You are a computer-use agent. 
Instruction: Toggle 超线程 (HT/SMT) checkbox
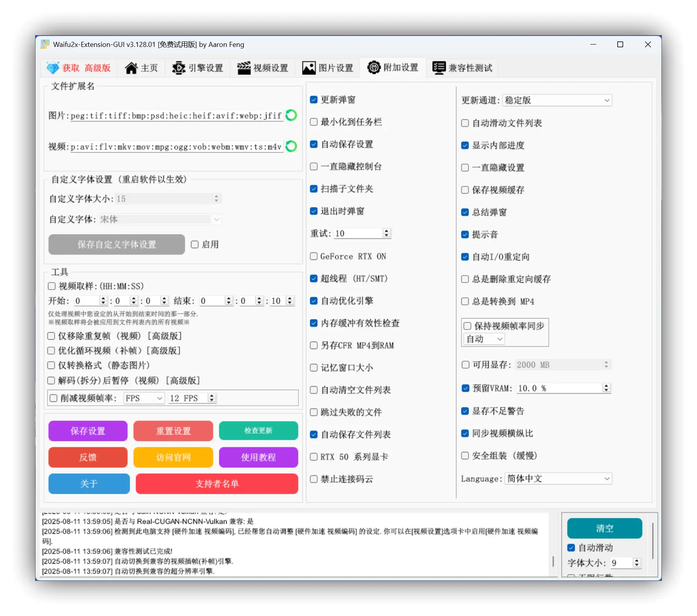(x=314, y=279)
